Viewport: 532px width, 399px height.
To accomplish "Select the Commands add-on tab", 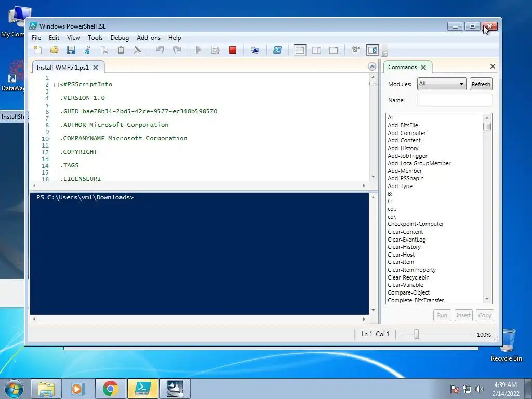I will coord(403,67).
